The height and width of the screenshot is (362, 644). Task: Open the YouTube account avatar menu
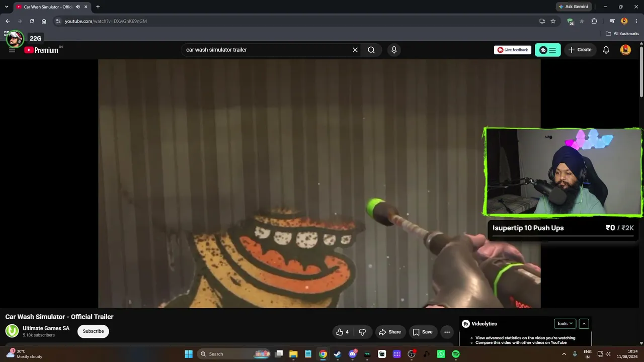pos(625,50)
